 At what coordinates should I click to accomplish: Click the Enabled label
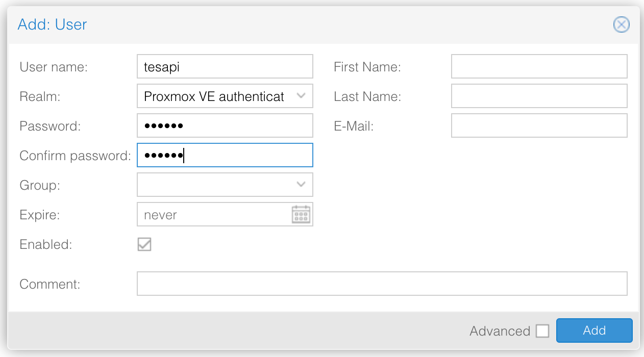click(x=46, y=244)
